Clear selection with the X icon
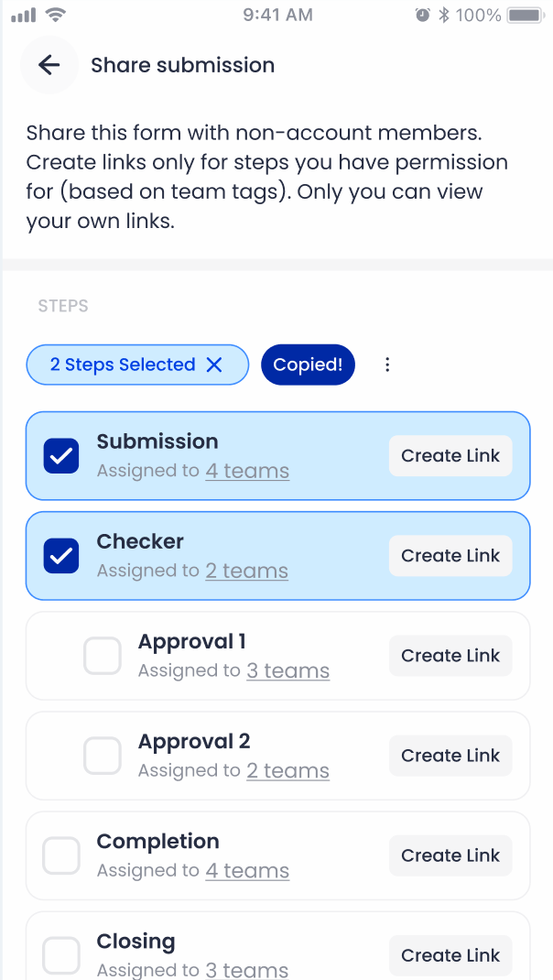The width and height of the screenshot is (553, 980). click(214, 365)
